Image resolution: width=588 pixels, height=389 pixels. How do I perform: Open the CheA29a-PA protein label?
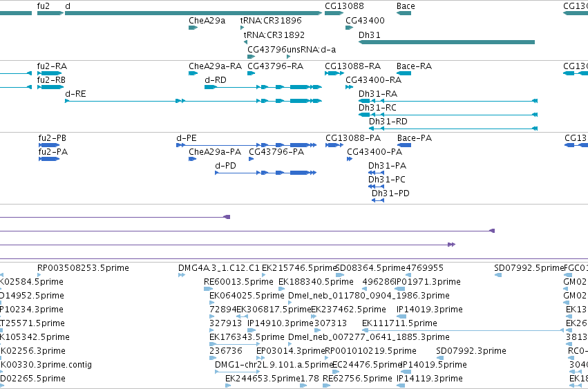tap(215, 152)
